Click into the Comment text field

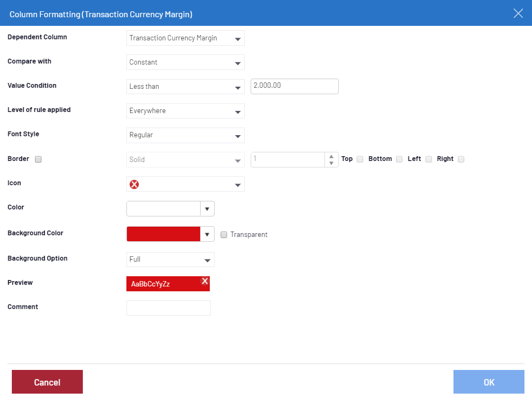click(168, 308)
